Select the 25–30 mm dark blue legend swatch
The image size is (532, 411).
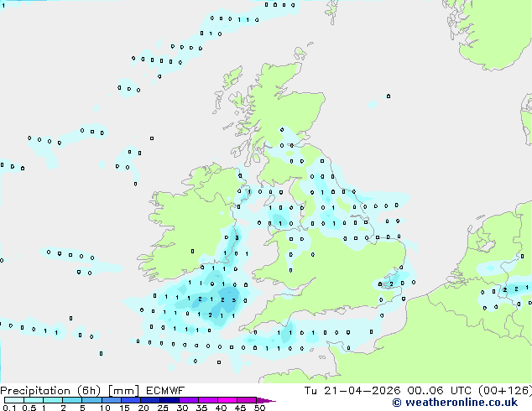pyautogui.click(x=170, y=400)
